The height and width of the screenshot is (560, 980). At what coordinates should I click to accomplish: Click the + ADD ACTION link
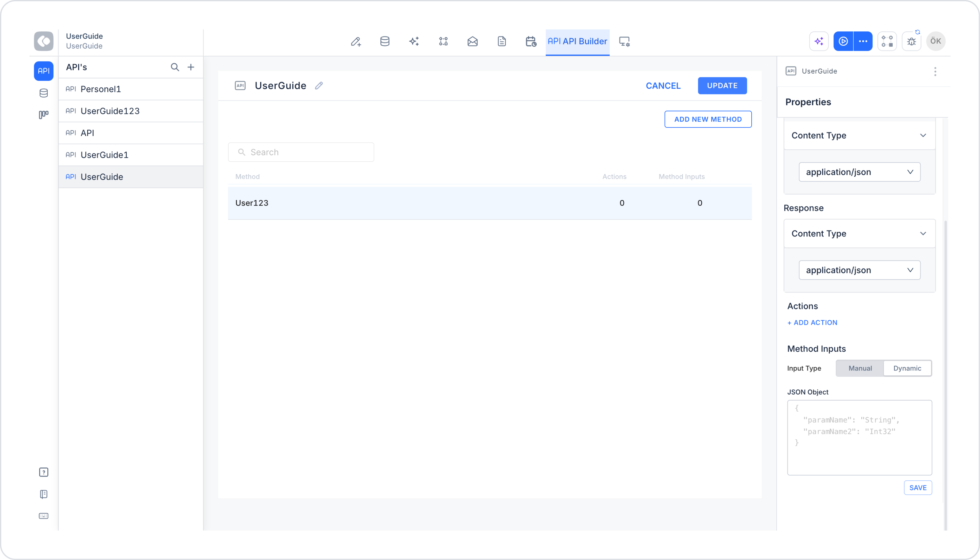click(812, 323)
